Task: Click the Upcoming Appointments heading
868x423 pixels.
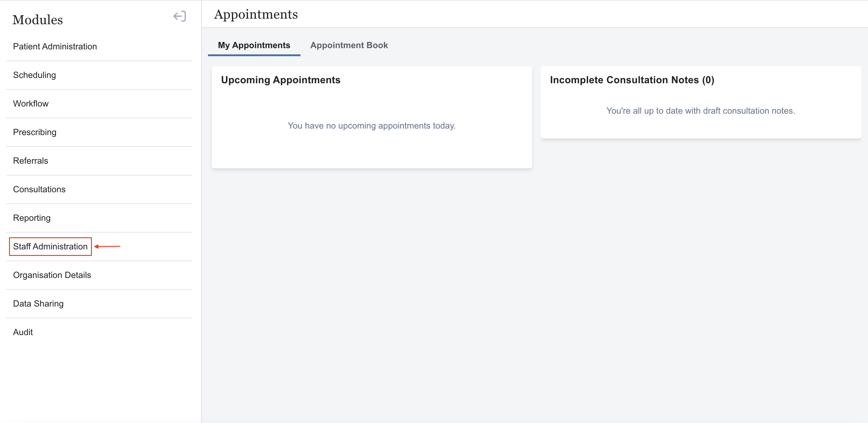Action: pyautogui.click(x=280, y=80)
